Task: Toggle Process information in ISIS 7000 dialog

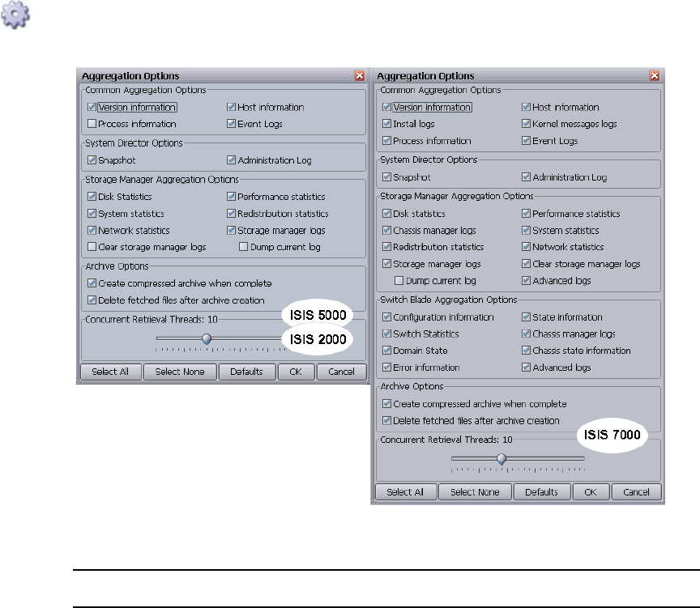Action: 387,141
